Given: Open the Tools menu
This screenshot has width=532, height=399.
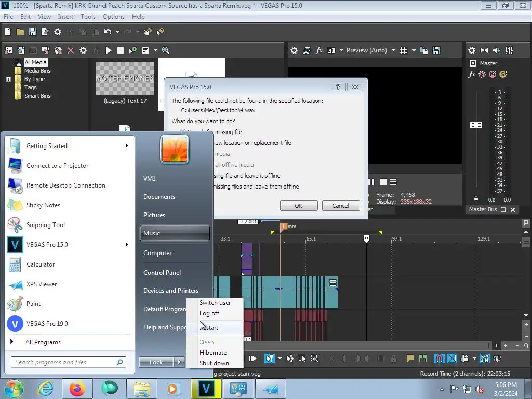Looking at the screenshot, I should pos(88,17).
